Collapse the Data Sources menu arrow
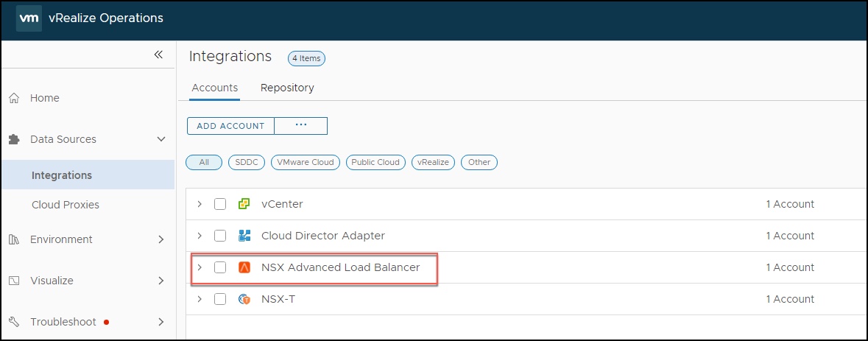Screen dimensions: 868x341 [x=161, y=139]
